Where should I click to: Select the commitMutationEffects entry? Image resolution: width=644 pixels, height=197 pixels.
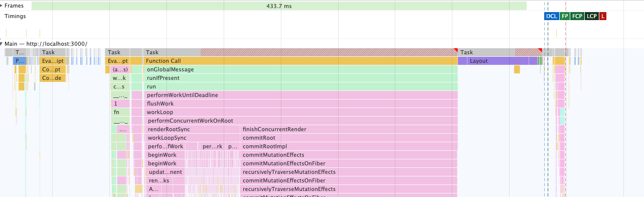pos(349,155)
